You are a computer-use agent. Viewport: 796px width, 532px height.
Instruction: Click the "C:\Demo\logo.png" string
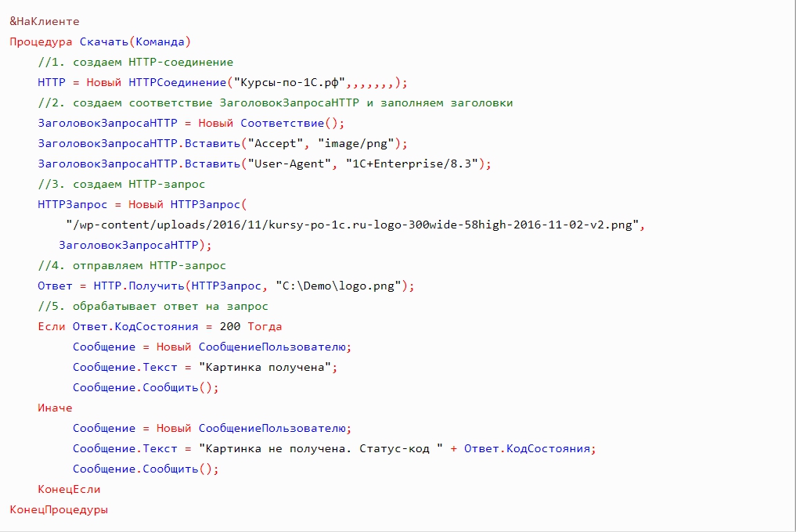pyautogui.click(x=339, y=286)
